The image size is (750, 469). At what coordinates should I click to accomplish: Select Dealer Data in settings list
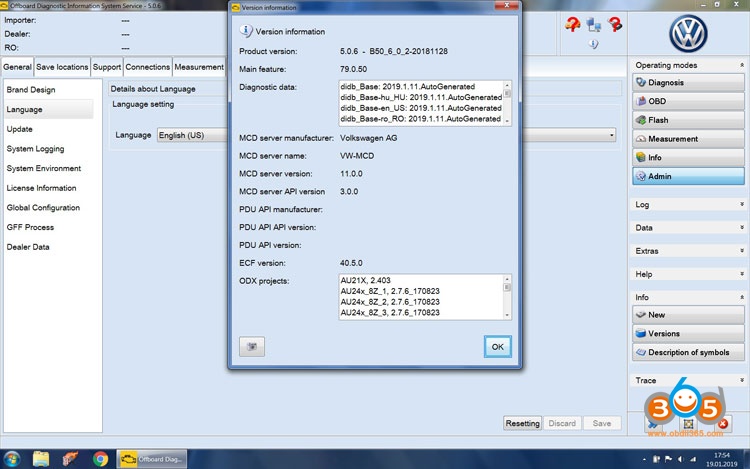tap(49, 247)
